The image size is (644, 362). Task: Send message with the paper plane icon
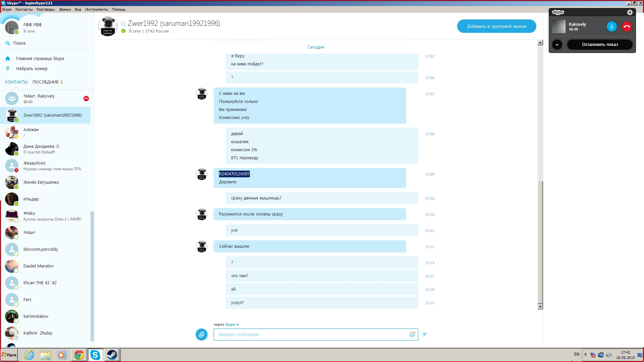[424, 334]
